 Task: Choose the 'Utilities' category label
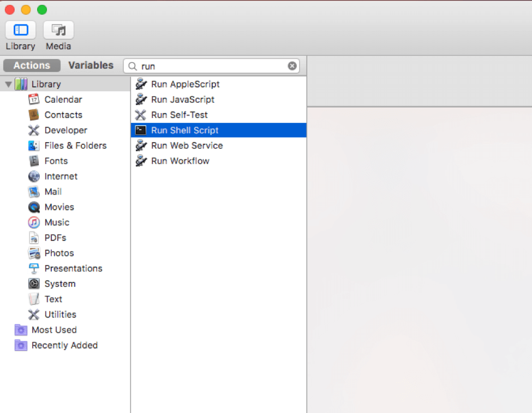click(x=60, y=315)
